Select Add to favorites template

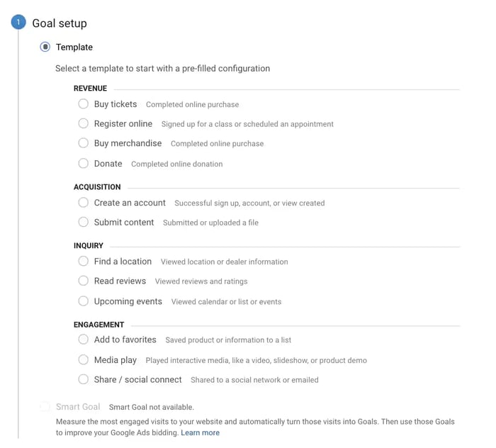coord(84,340)
